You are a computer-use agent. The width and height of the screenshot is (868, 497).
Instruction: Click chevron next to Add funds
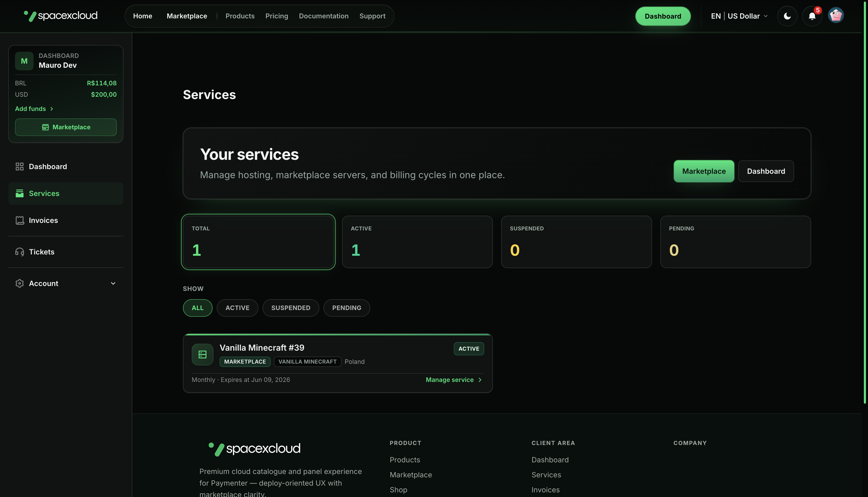(x=52, y=109)
